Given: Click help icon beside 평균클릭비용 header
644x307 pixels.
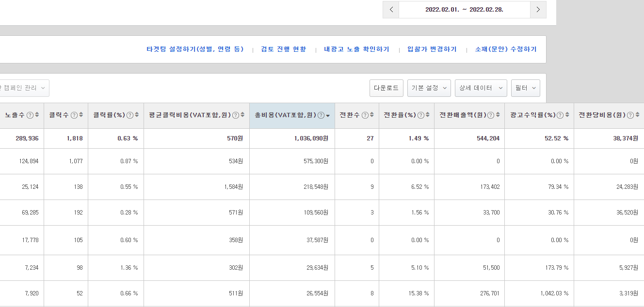Looking at the screenshot, I should point(236,115).
